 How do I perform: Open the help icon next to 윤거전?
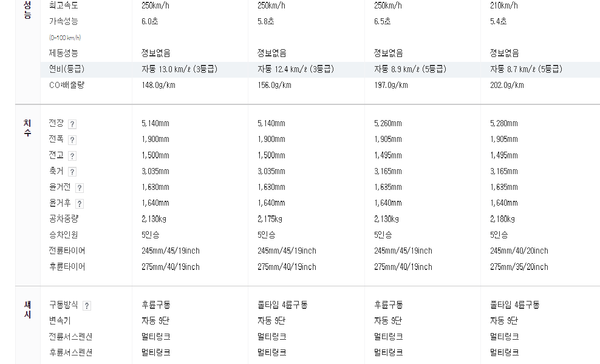(x=79, y=187)
